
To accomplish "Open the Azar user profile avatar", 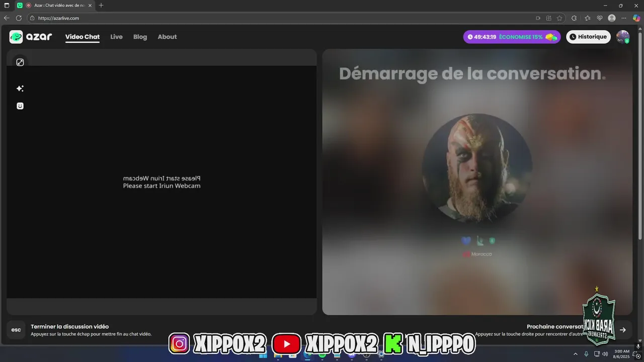I will tap(623, 37).
